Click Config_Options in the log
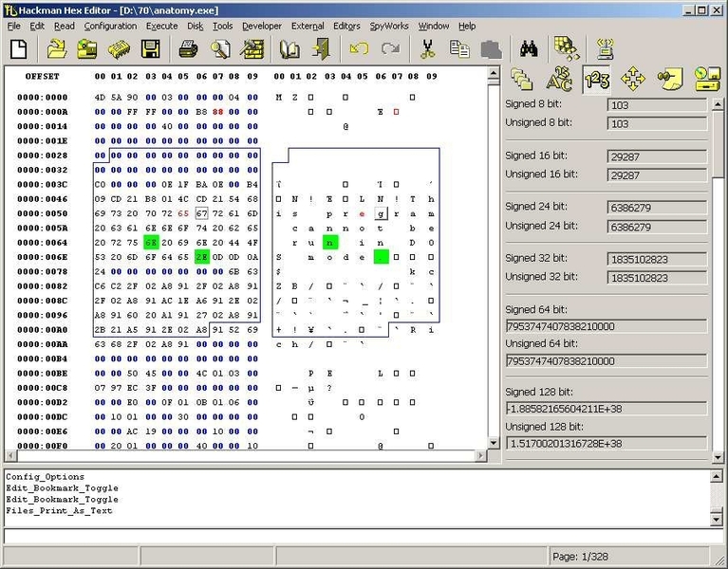Image resolution: width=728 pixels, height=569 pixels. point(45,477)
